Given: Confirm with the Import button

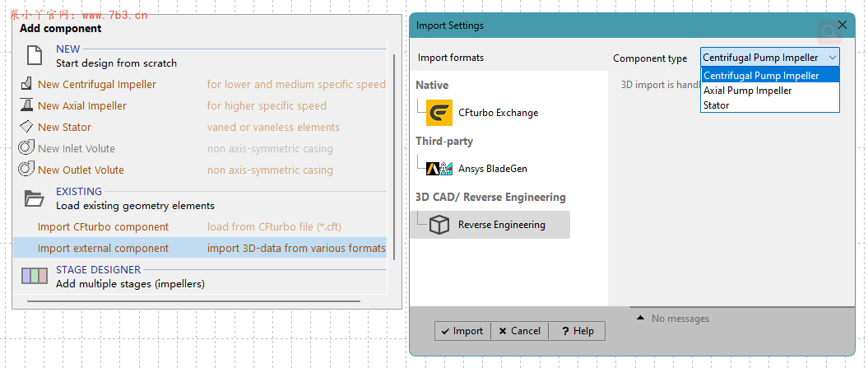Looking at the screenshot, I should point(462,331).
